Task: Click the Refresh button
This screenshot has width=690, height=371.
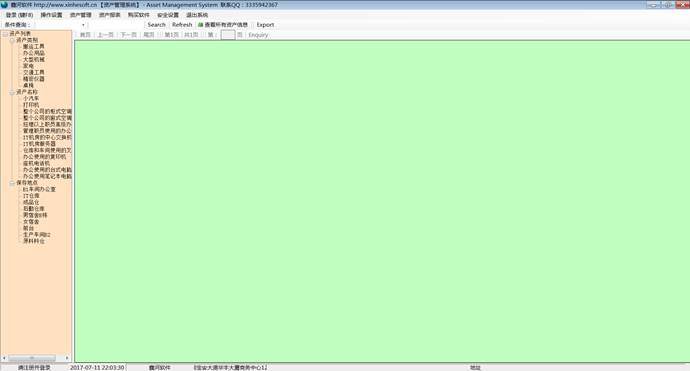Action: [182, 25]
